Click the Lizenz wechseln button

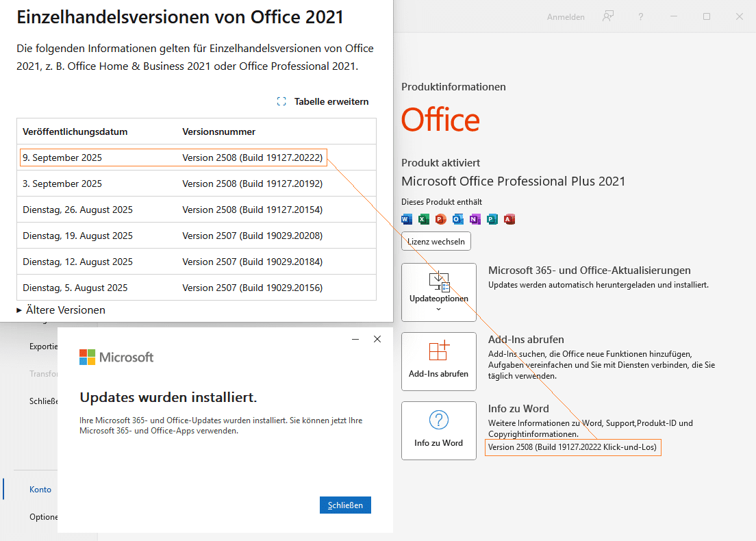[x=436, y=241]
